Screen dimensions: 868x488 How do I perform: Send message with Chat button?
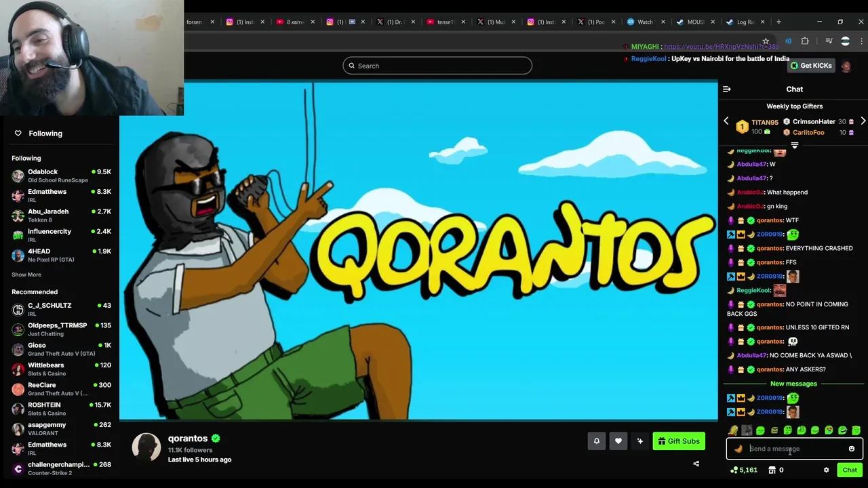click(x=850, y=470)
